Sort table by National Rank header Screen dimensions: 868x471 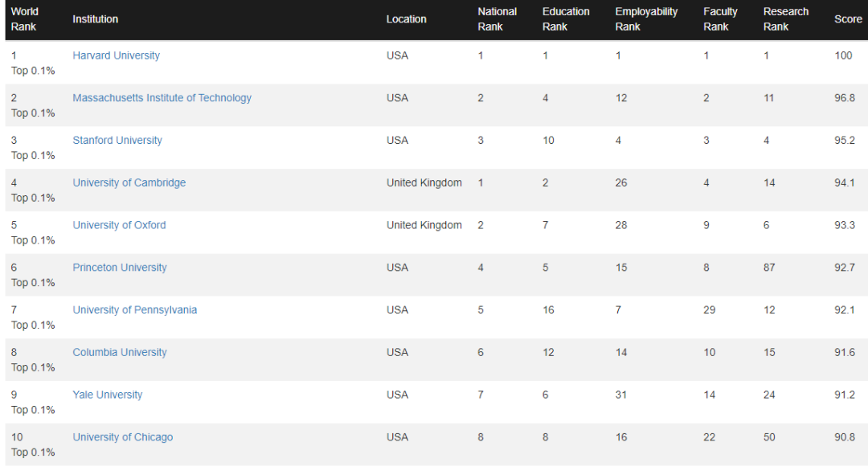497,19
